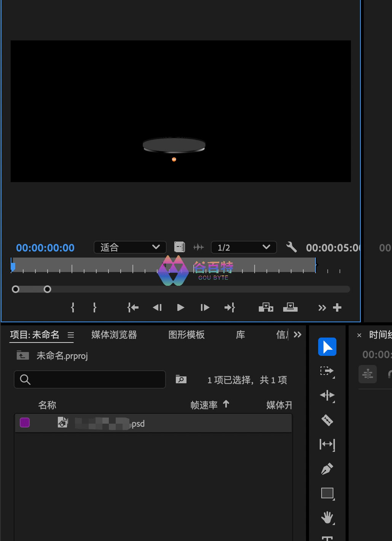Click the purple label color swatch
Screen dimensions: 392x541
point(25,423)
